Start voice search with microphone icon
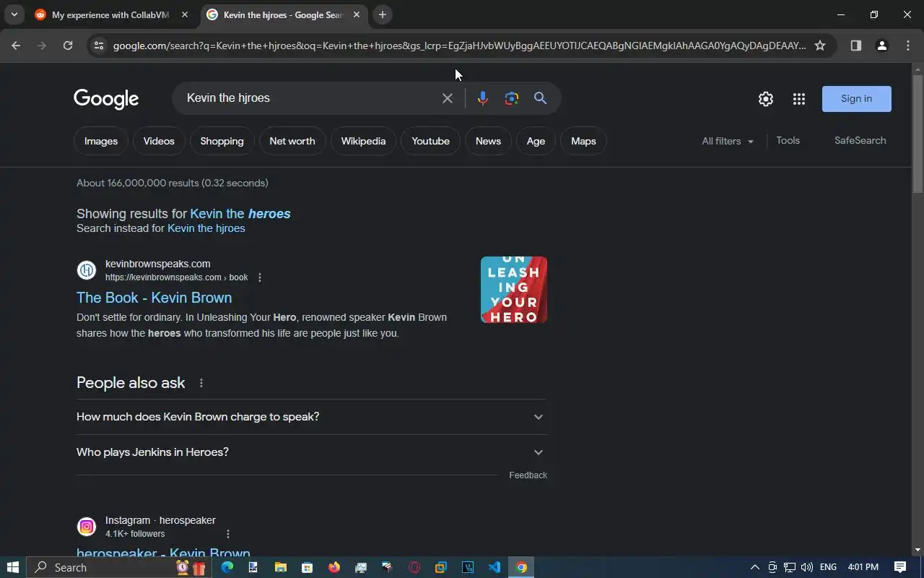 pos(483,98)
